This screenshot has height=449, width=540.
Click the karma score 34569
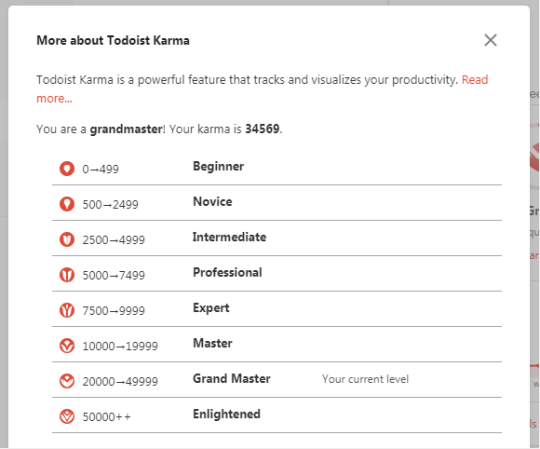pyautogui.click(x=262, y=129)
